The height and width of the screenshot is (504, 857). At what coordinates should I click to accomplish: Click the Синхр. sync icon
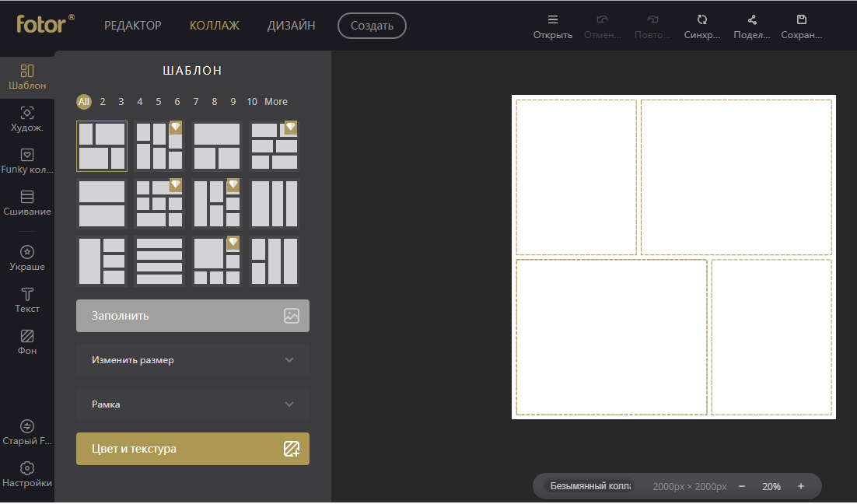701,19
